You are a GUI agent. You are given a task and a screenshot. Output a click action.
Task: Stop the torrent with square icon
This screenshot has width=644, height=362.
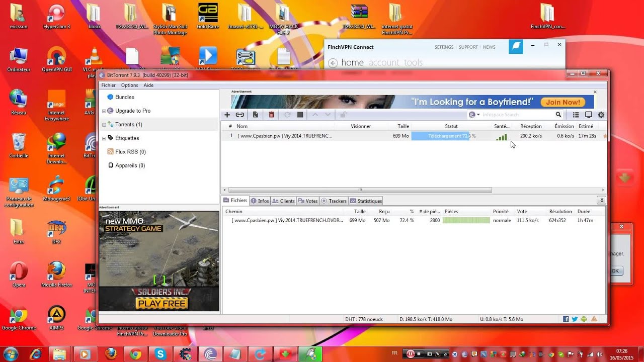click(300, 115)
